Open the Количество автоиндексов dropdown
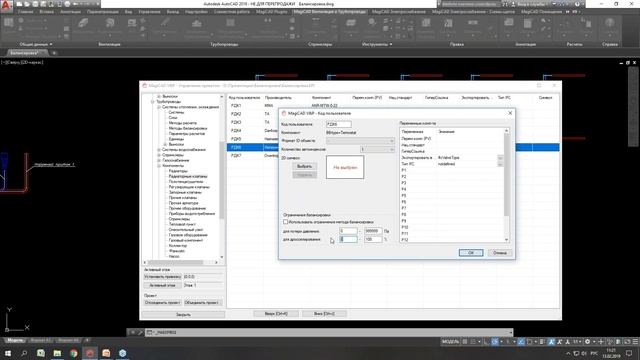The image size is (640, 360). pyautogui.click(x=377, y=149)
